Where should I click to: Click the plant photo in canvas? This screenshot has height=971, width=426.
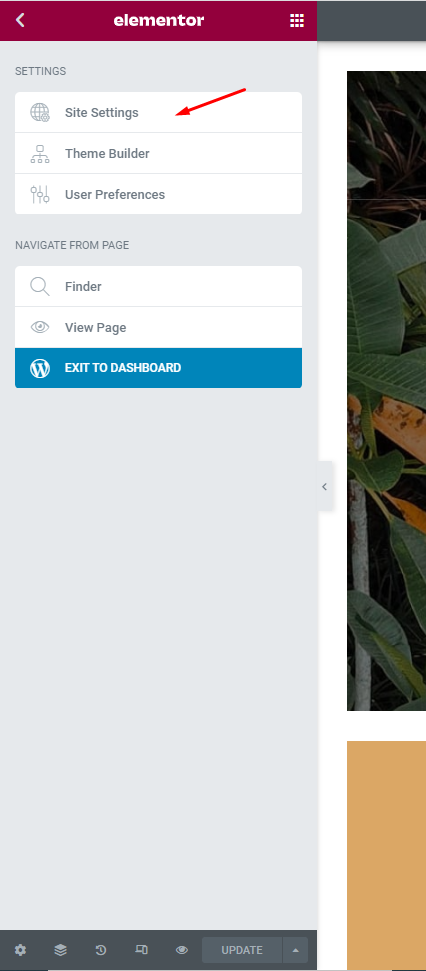point(386,391)
